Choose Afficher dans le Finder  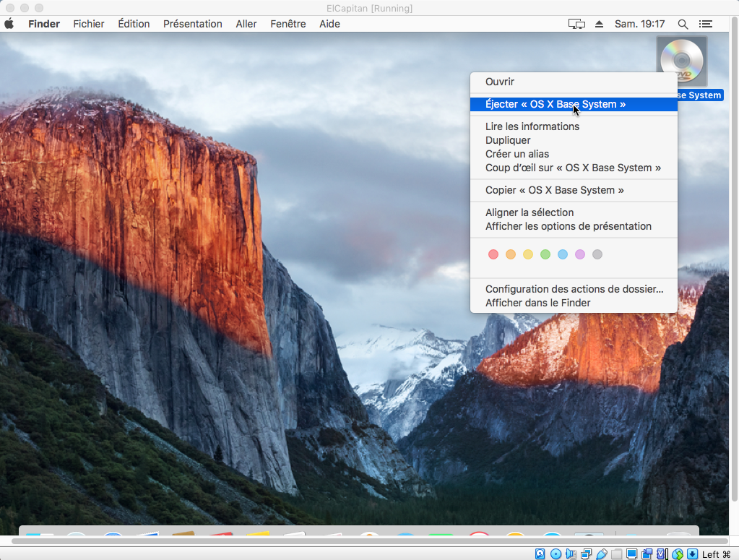click(x=574, y=303)
